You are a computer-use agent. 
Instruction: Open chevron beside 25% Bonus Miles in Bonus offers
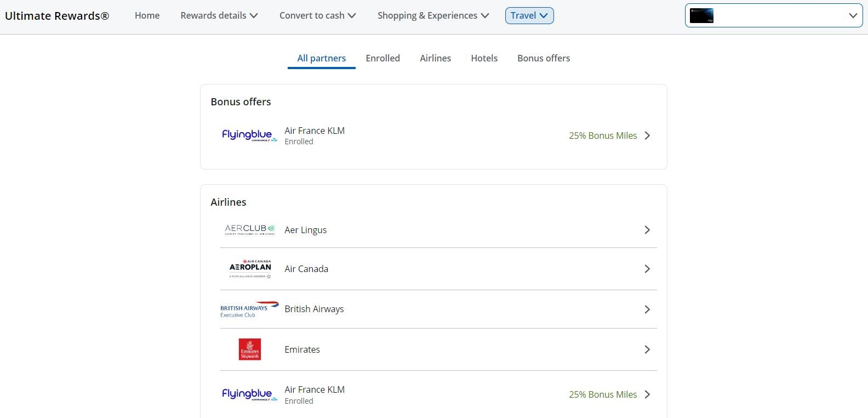pyautogui.click(x=647, y=135)
